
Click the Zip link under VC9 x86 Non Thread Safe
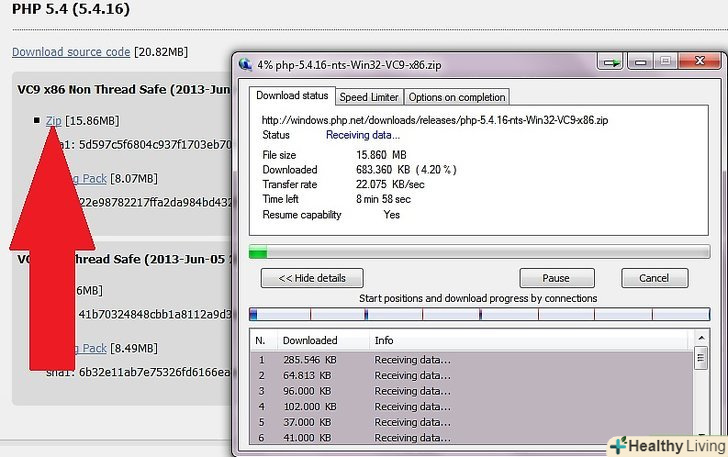(53, 121)
